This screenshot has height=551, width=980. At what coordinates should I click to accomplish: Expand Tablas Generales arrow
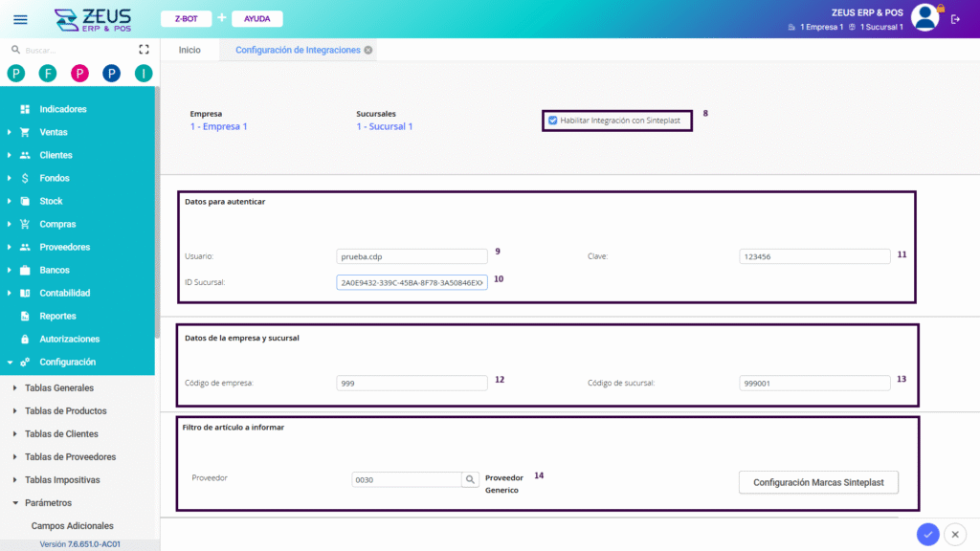(x=15, y=388)
